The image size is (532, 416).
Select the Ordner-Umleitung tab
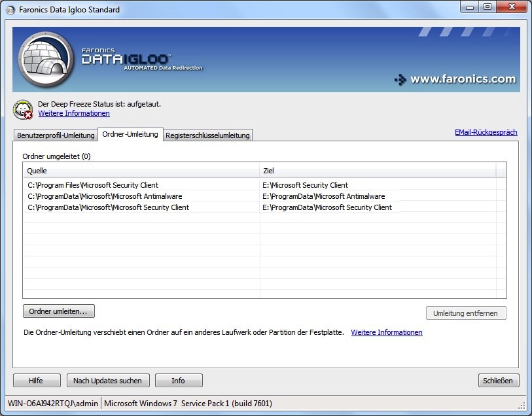(130, 134)
